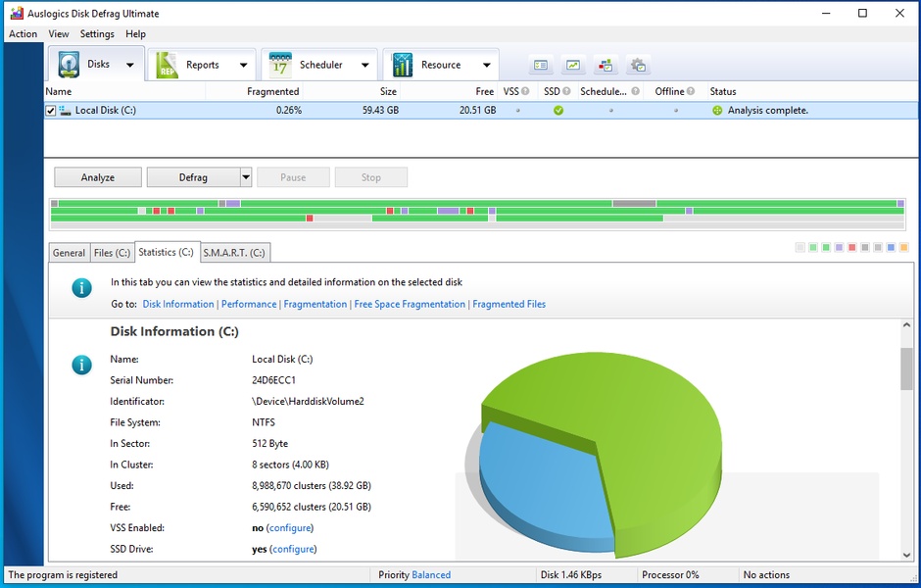Expand the Defrag button dropdown arrow
Viewport: 921px width, 588px height.
(246, 177)
